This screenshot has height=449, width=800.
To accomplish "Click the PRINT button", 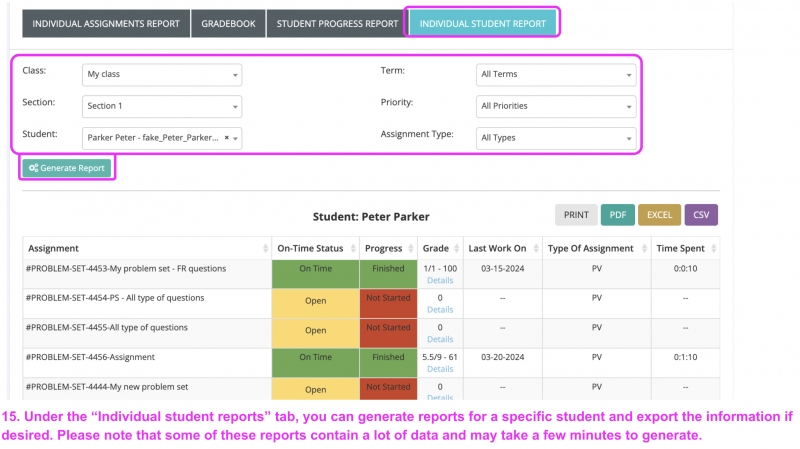I will coord(576,214).
